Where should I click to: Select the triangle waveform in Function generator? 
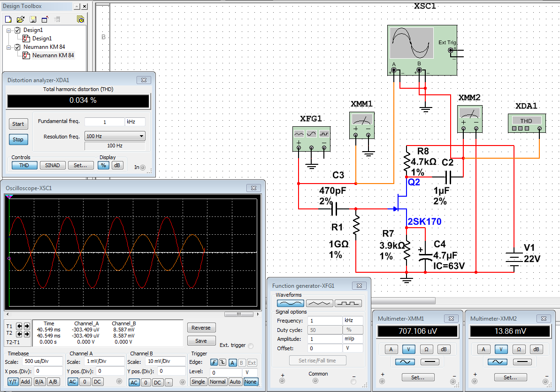click(319, 303)
